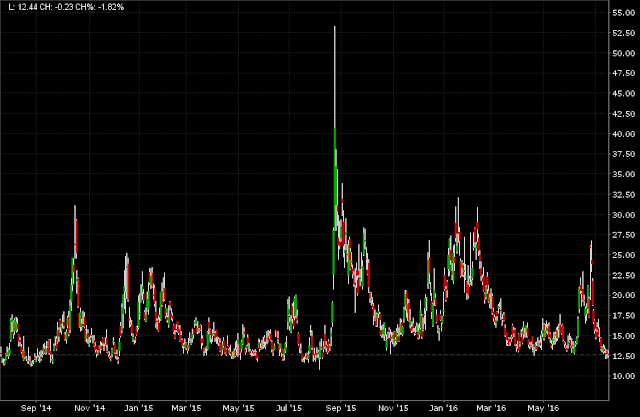Click the 35.00 price axis label
The height and width of the screenshot is (417, 640).
point(624,174)
